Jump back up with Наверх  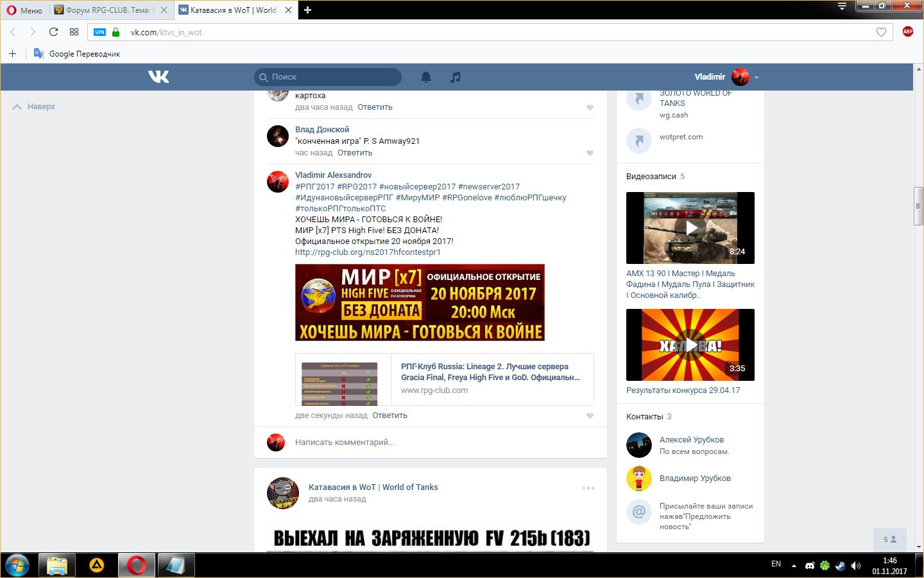(x=34, y=107)
